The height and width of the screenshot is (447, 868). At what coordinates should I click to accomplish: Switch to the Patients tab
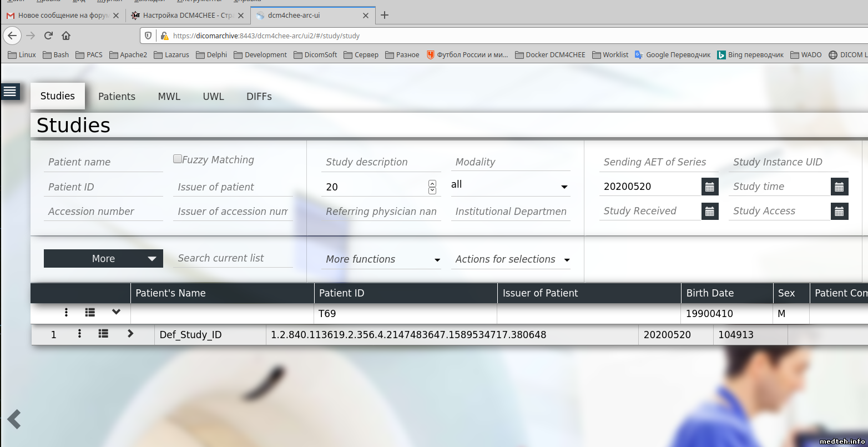pos(117,97)
